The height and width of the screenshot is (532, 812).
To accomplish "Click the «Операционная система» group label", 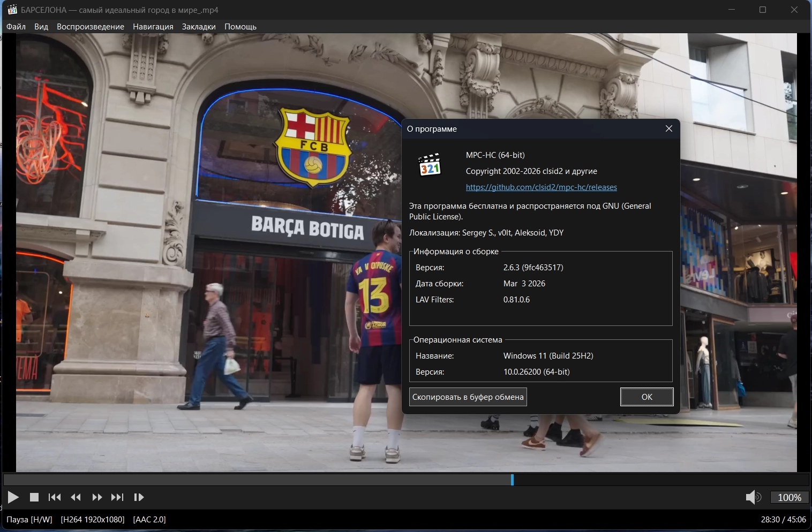I will point(458,340).
